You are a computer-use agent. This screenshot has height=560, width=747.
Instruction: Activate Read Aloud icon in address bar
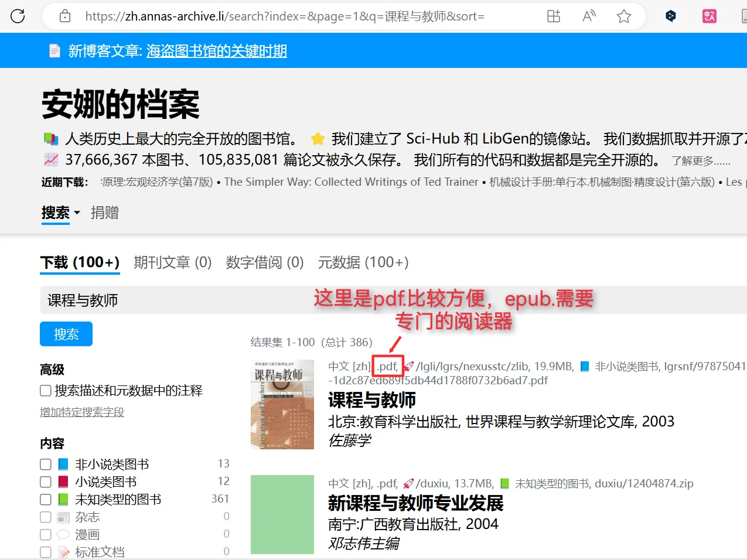click(x=589, y=16)
